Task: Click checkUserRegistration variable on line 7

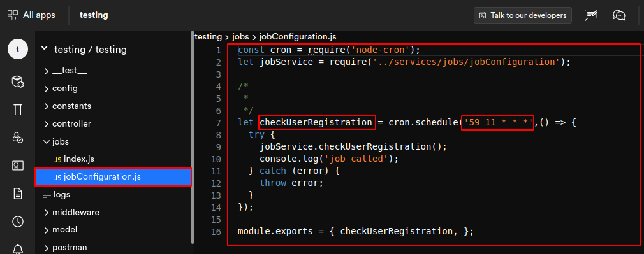Action: [316, 122]
